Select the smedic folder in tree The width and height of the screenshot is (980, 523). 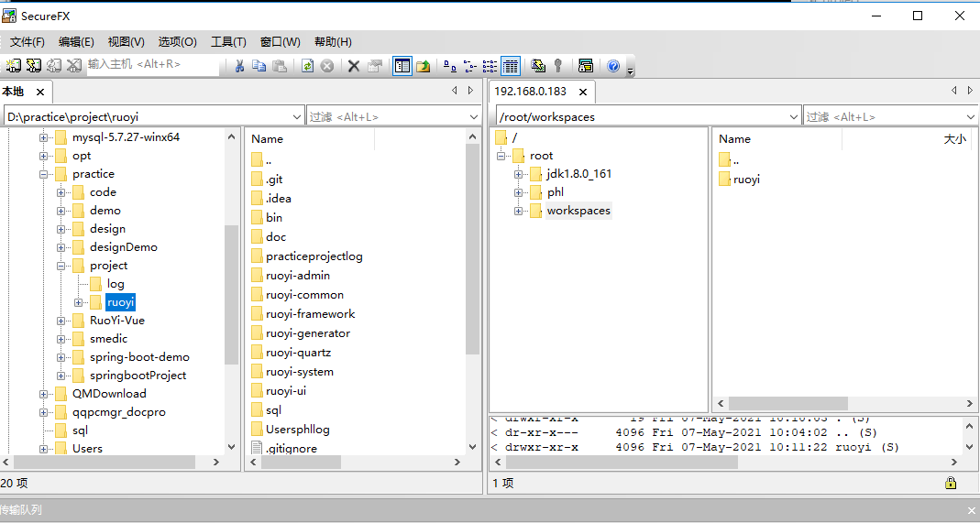point(108,339)
